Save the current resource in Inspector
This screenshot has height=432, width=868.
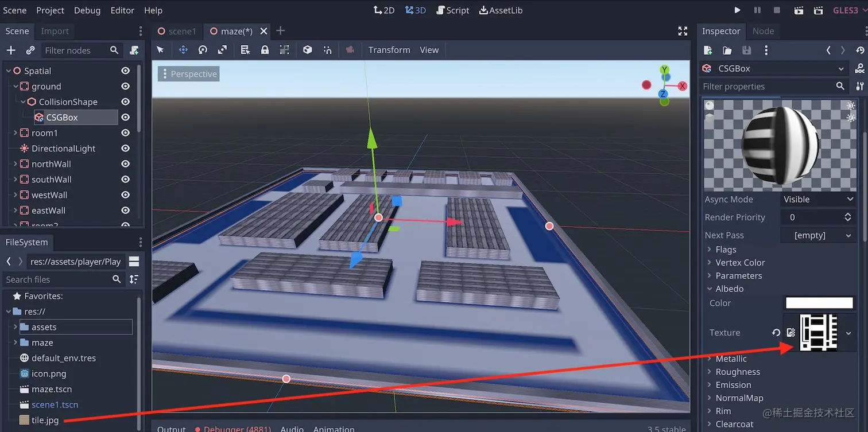747,50
